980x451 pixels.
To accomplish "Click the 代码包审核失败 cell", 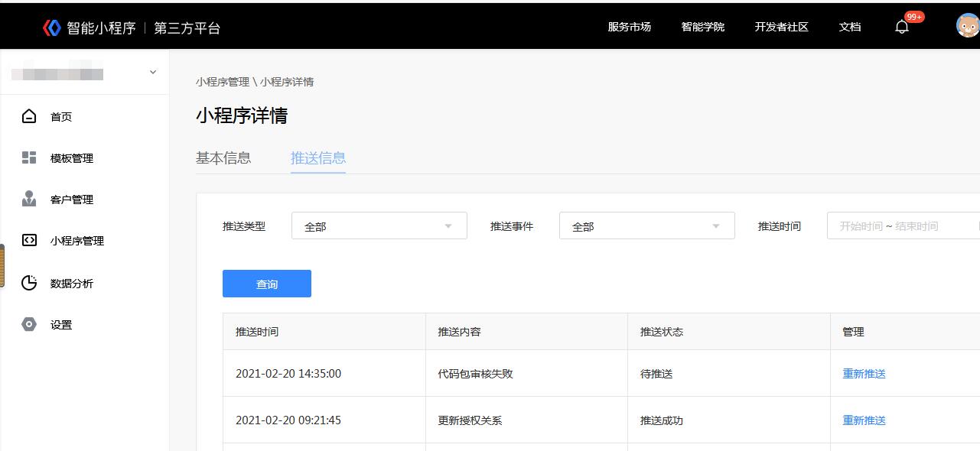I will (526, 374).
